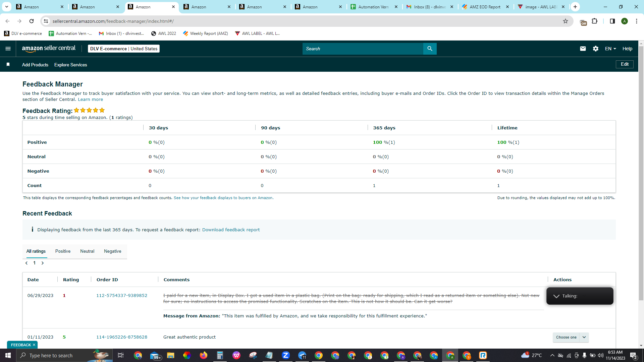Go to next feedback page arrow
The width and height of the screenshot is (644, 362).
(43, 263)
